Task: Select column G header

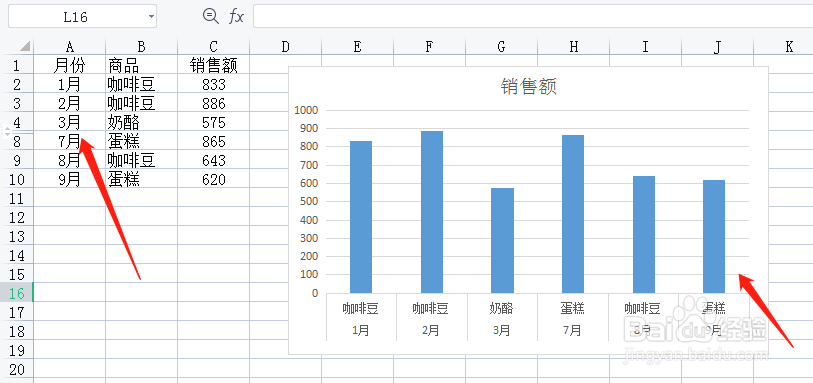Action: (501, 47)
